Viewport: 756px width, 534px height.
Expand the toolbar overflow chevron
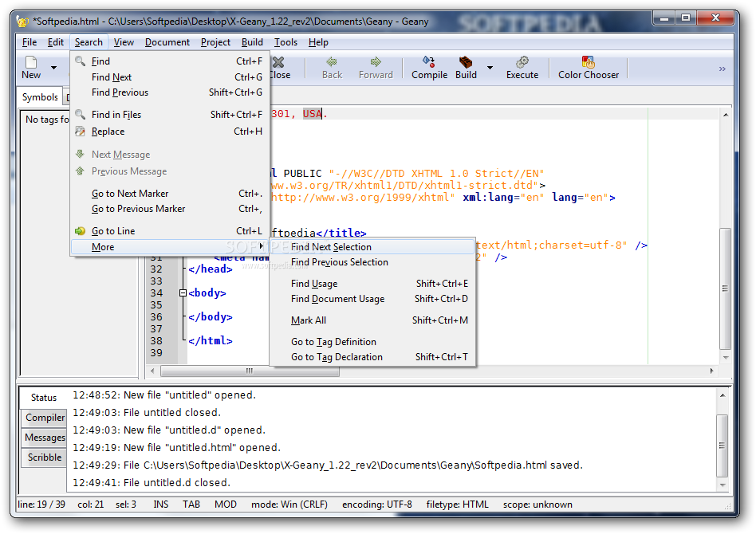pos(722,69)
